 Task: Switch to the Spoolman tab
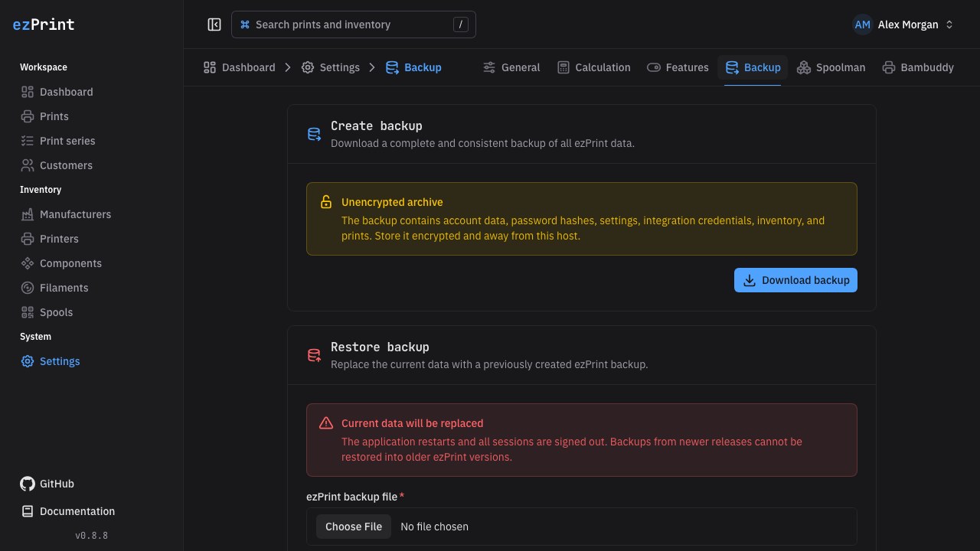[831, 67]
